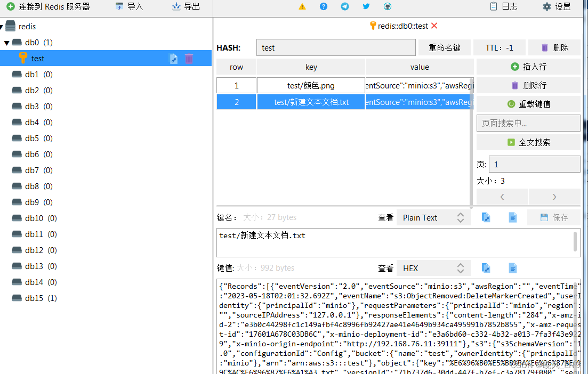
Task: Sort by the value column header
Action: [420, 67]
